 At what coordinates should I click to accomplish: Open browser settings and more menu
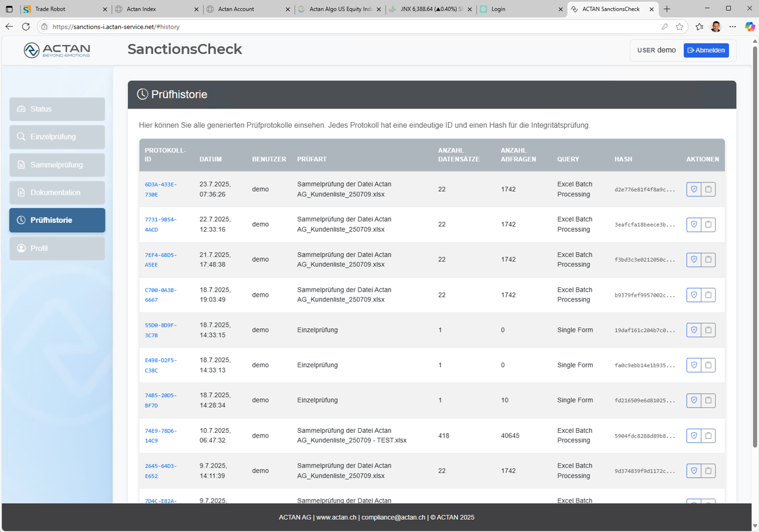[733, 27]
